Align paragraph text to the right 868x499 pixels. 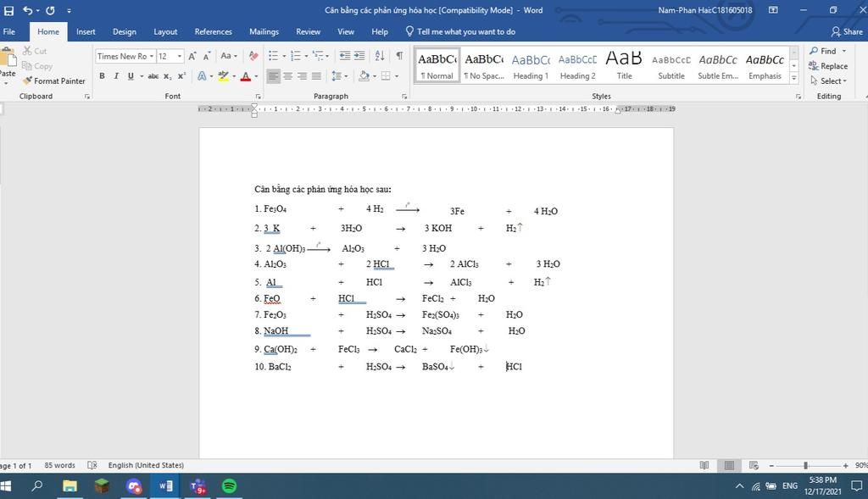(303, 75)
